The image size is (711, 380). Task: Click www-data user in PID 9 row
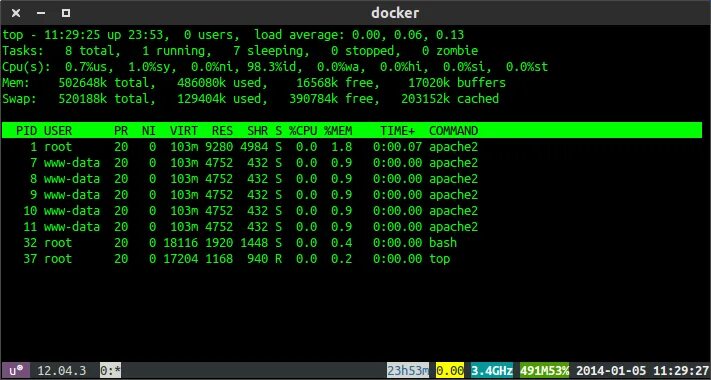pyautogui.click(x=72, y=195)
